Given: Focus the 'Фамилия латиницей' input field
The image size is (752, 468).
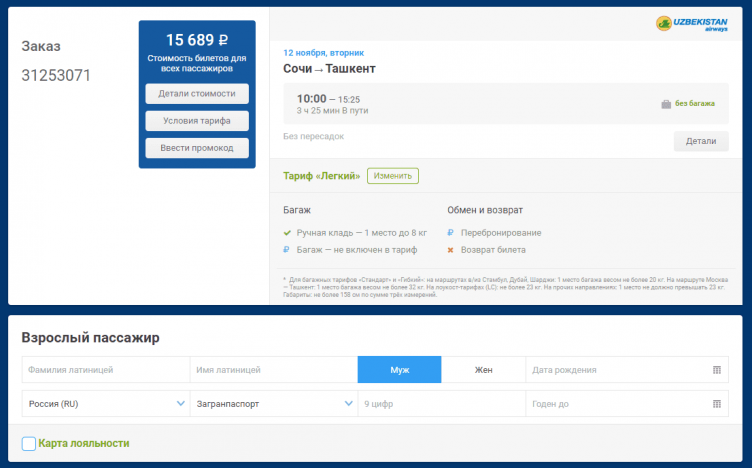Looking at the screenshot, I should 106,370.
